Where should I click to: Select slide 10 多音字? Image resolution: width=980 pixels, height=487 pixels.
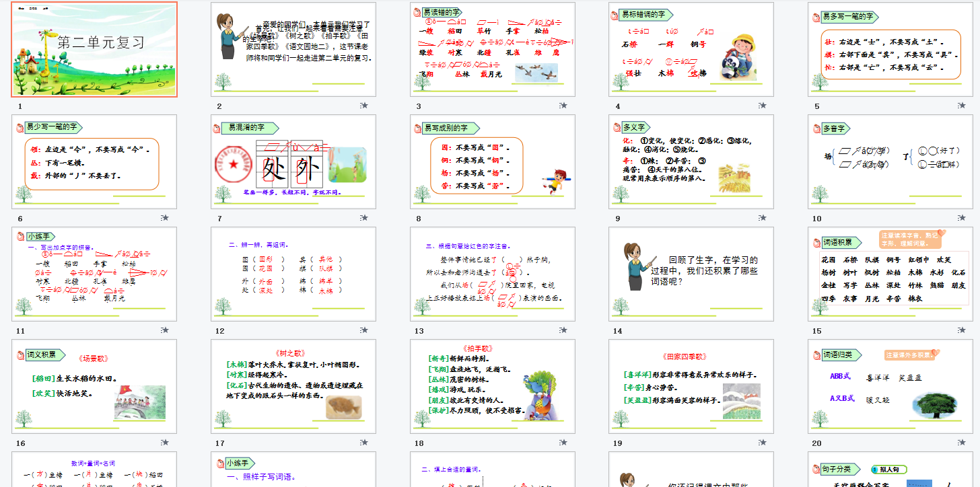(x=891, y=161)
